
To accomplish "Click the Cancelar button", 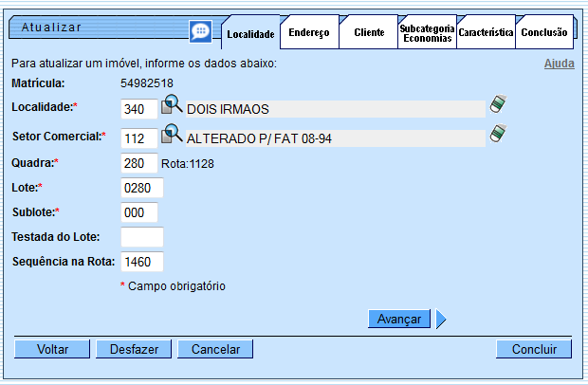I will pos(215,349).
